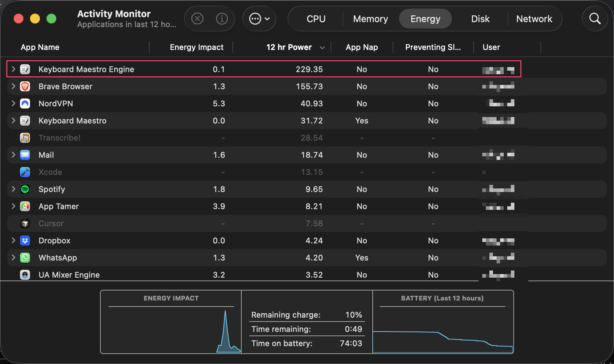This screenshot has height=364, width=614.
Task: Click the Xcode app icon
Action: (25, 172)
